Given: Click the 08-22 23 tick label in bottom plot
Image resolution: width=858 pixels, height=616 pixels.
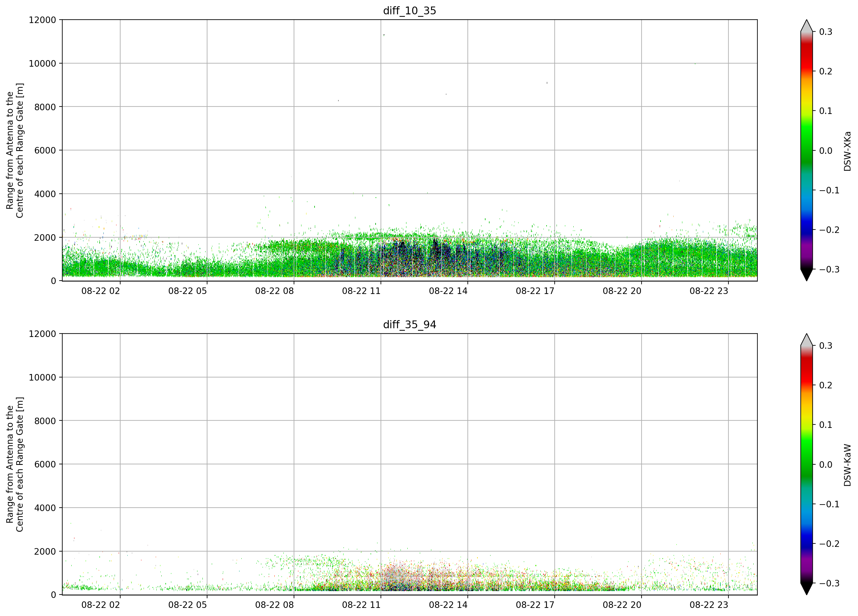Looking at the screenshot, I should tap(709, 605).
